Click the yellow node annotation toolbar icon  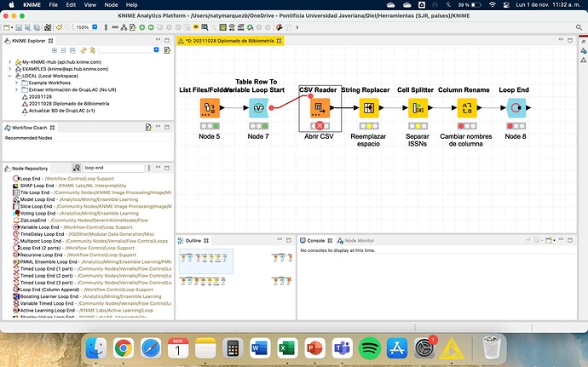tap(196, 27)
